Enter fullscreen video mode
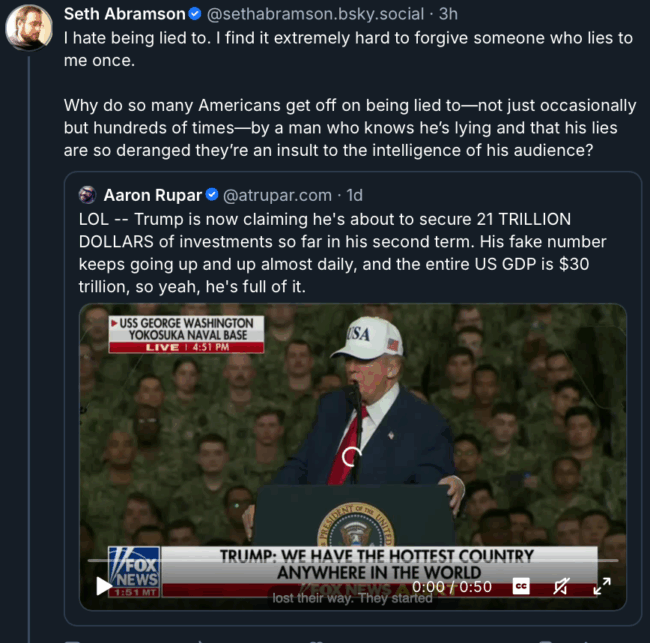 (602, 587)
